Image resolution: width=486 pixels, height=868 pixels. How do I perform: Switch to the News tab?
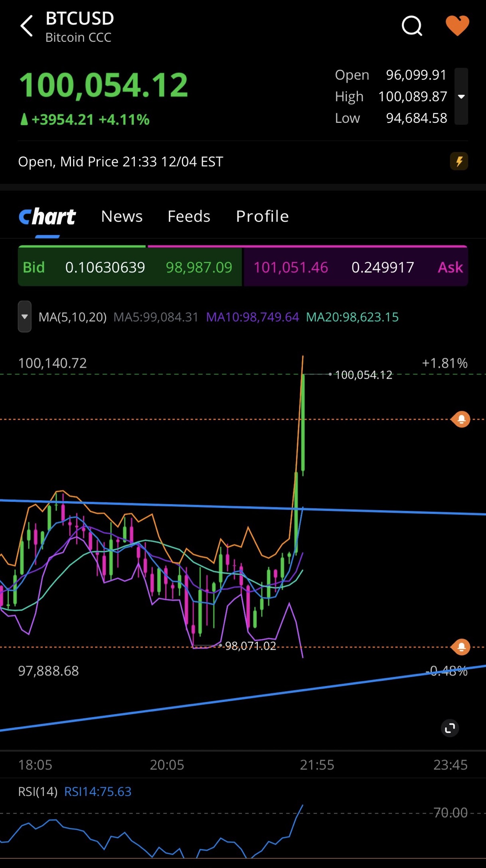[x=122, y=216]
